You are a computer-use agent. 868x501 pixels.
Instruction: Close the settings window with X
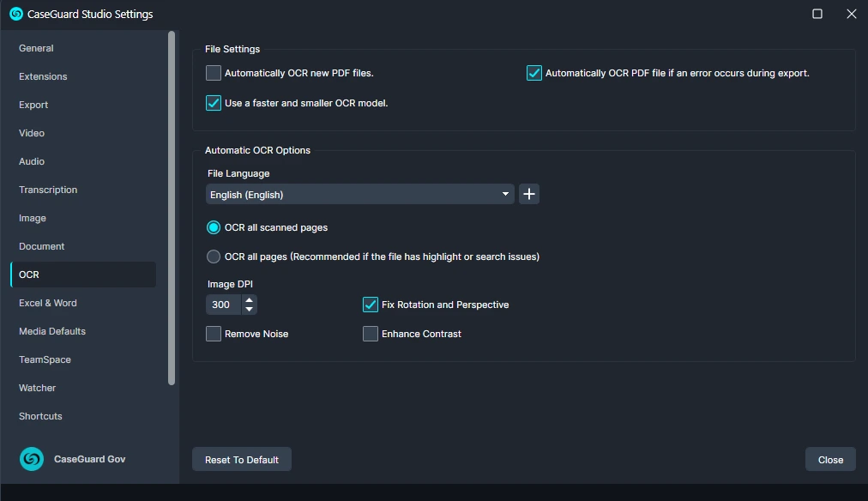point(852,14)
